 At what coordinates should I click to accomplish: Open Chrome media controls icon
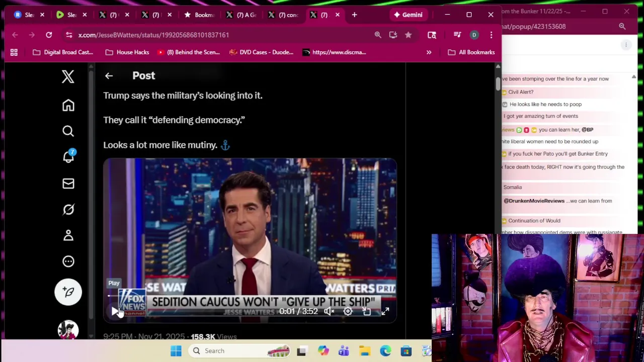[457, 35]
